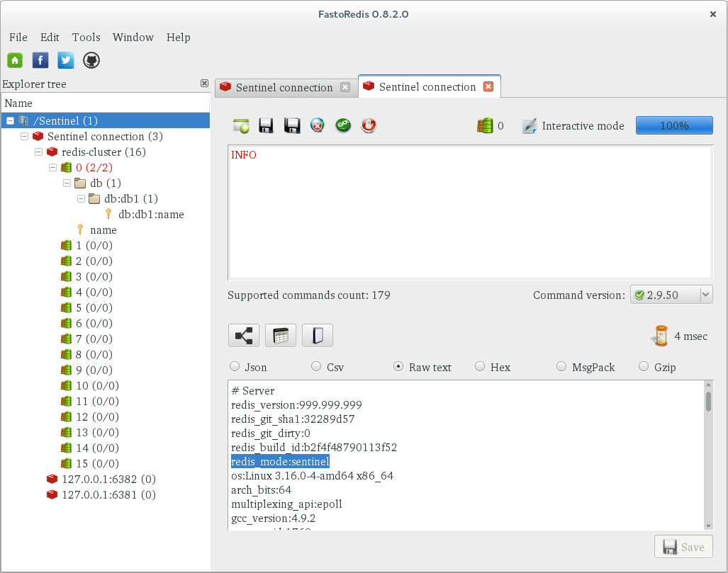Click the database 0 icon near Interactive mode

point(485,126)
